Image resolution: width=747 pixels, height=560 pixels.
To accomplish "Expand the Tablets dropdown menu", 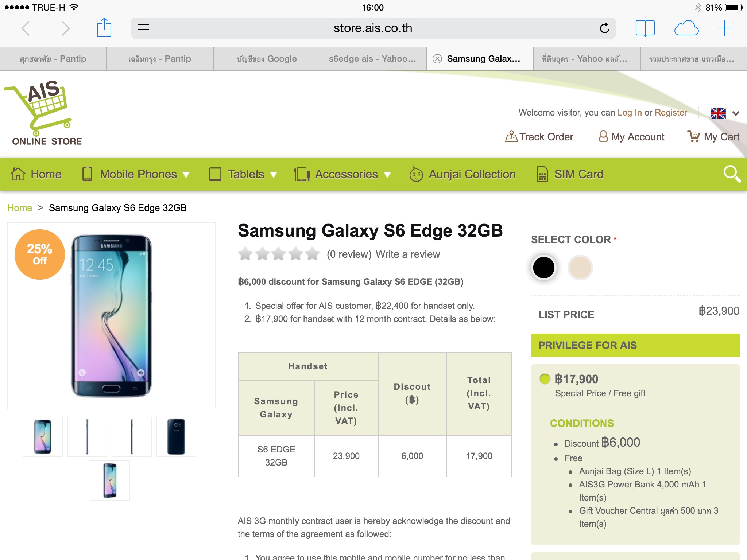I will pyautogui.click(x=243, y=174).
